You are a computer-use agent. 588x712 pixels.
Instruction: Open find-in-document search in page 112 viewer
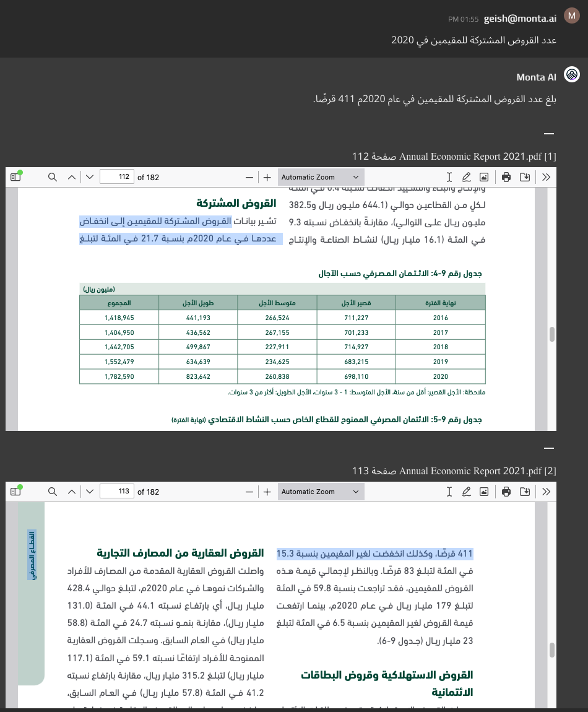click(53, 177)
